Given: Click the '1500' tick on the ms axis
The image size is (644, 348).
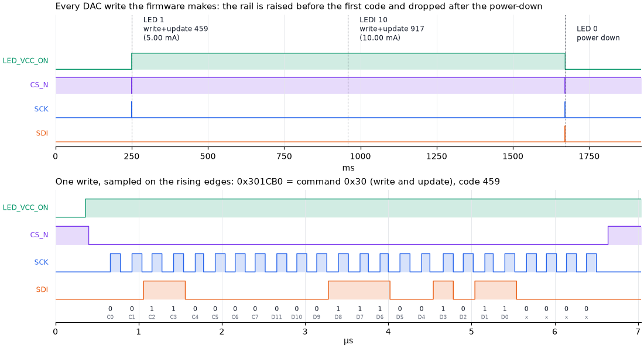Looking at the screenshot, I should 513,156.
